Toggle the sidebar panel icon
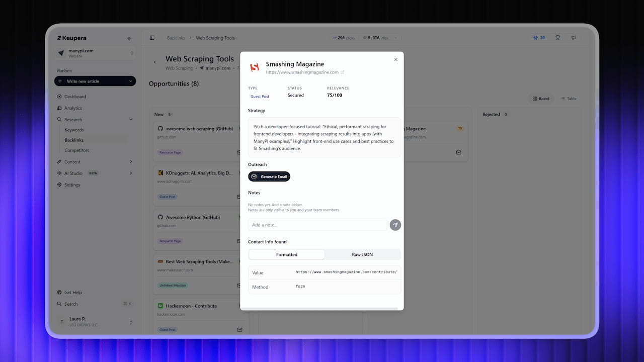Image resolution: width=644 pixels, height=362 pixels. tap(152, 38)
